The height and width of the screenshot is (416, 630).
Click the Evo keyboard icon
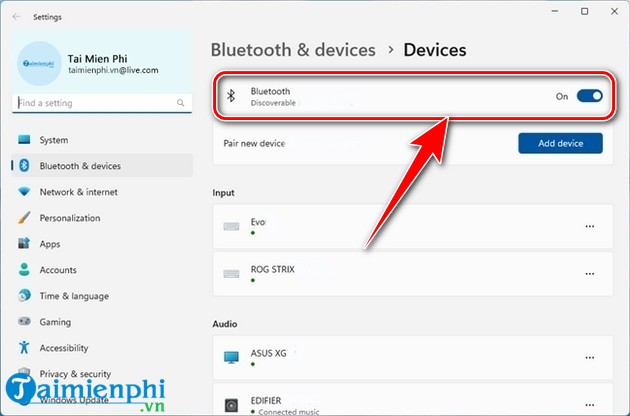[x=231, y=226]
